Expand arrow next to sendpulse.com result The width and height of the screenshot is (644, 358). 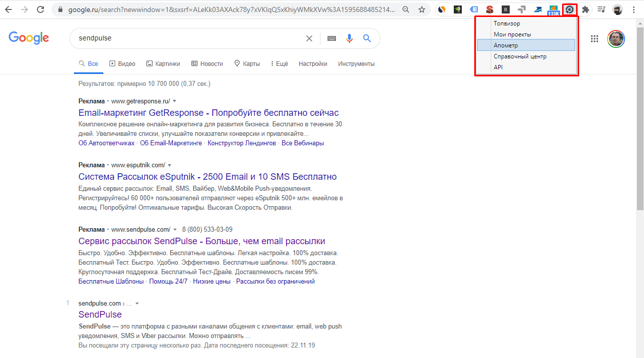[137, 304]
